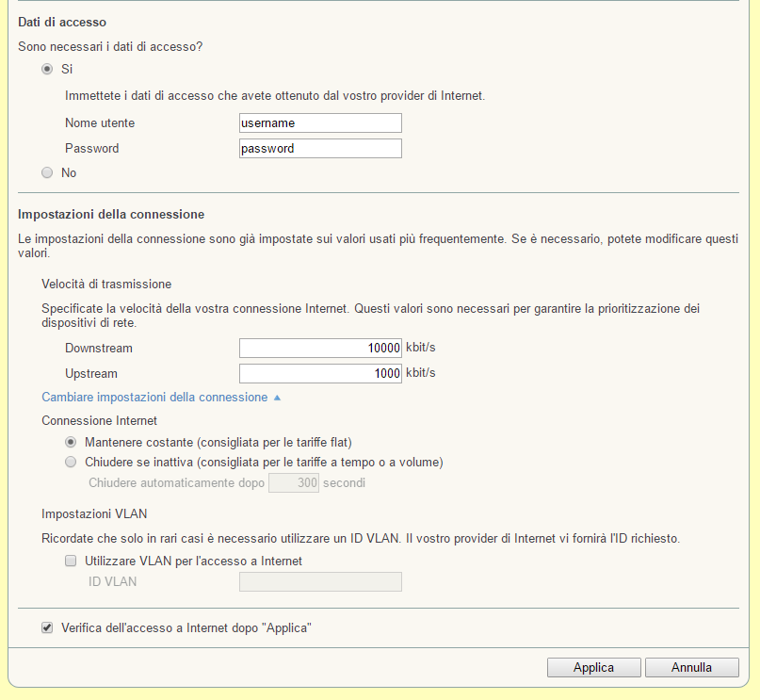Select the 'Sì' radio button
This screenshot has height=700, width=760.
pos(47,69)
